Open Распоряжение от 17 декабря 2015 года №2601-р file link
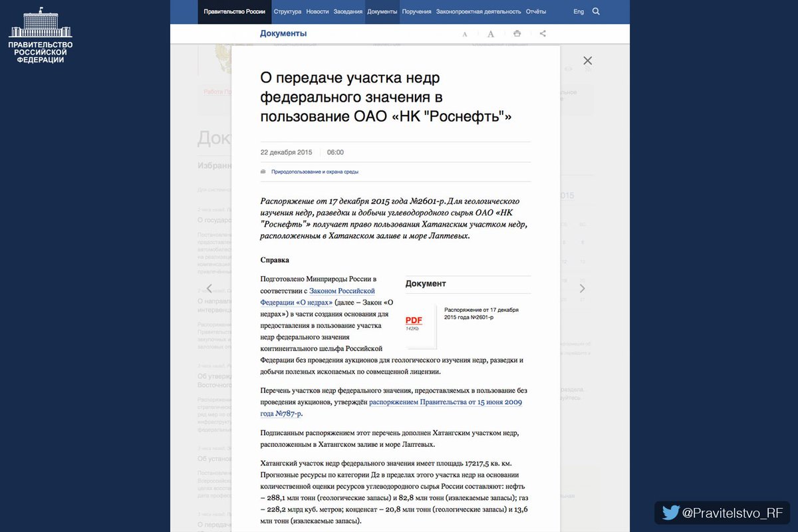Screen dimensions: 798x532 tap(482, 314)
